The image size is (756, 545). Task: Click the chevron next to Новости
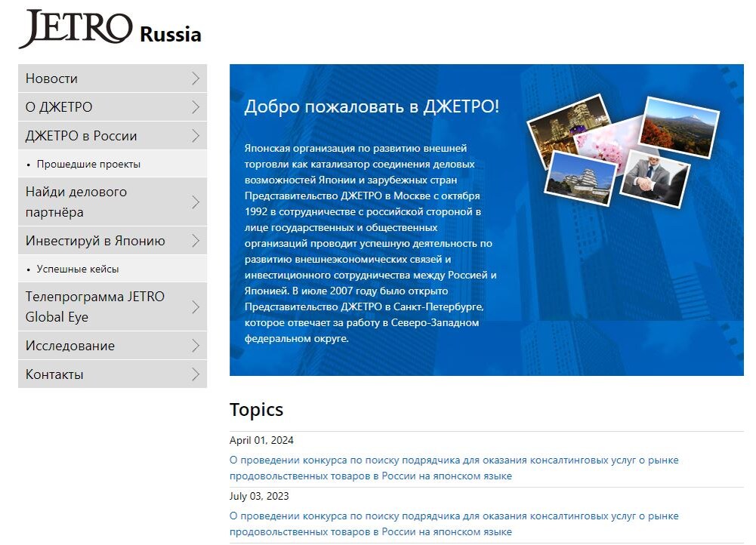pos(196,78)
